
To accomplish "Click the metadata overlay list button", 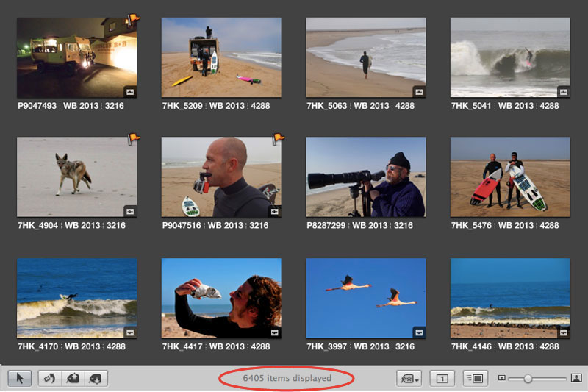I will pos(475,379).
